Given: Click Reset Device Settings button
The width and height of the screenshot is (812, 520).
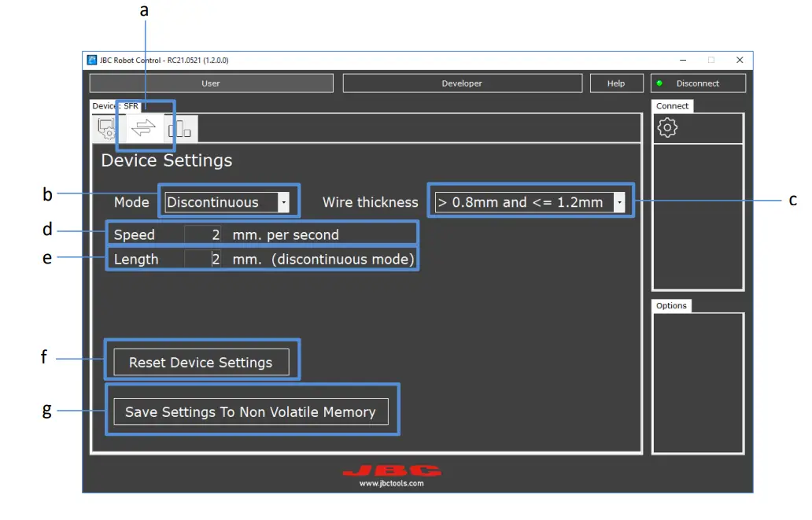Looking at the screenshot, I should pyautogui.click(x=201, y=363).
